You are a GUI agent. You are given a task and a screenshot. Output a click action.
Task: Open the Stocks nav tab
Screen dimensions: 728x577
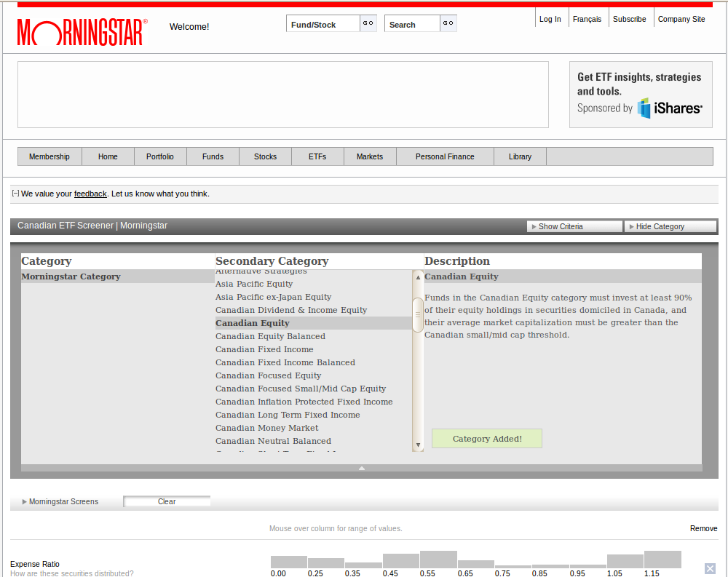[265, 156]
